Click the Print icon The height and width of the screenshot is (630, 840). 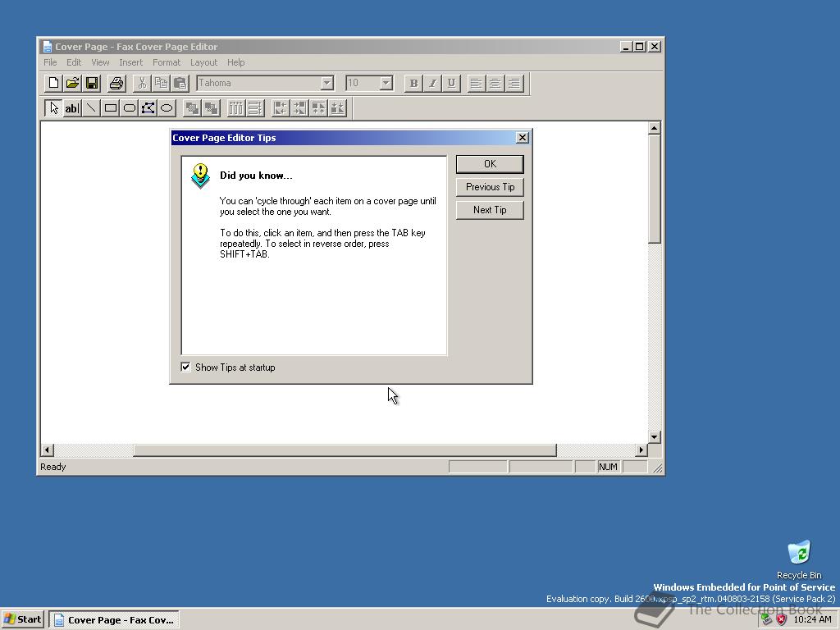115,83
